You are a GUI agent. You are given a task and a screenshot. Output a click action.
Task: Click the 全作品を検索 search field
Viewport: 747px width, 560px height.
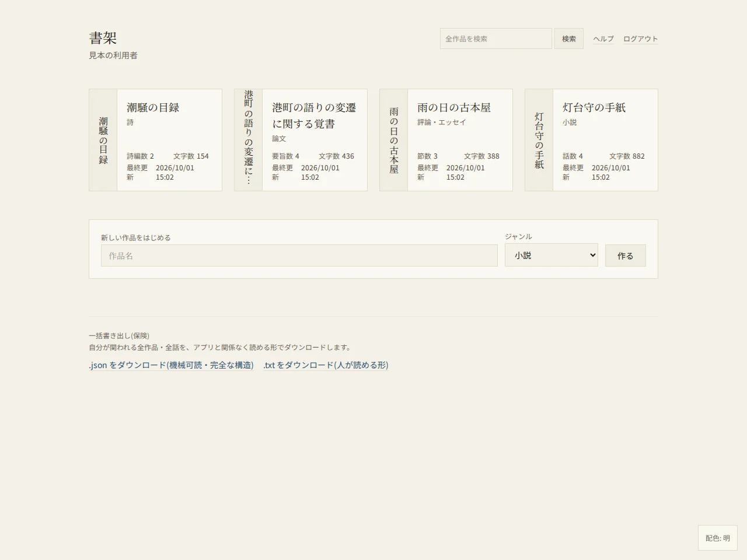tap(495, 38)
